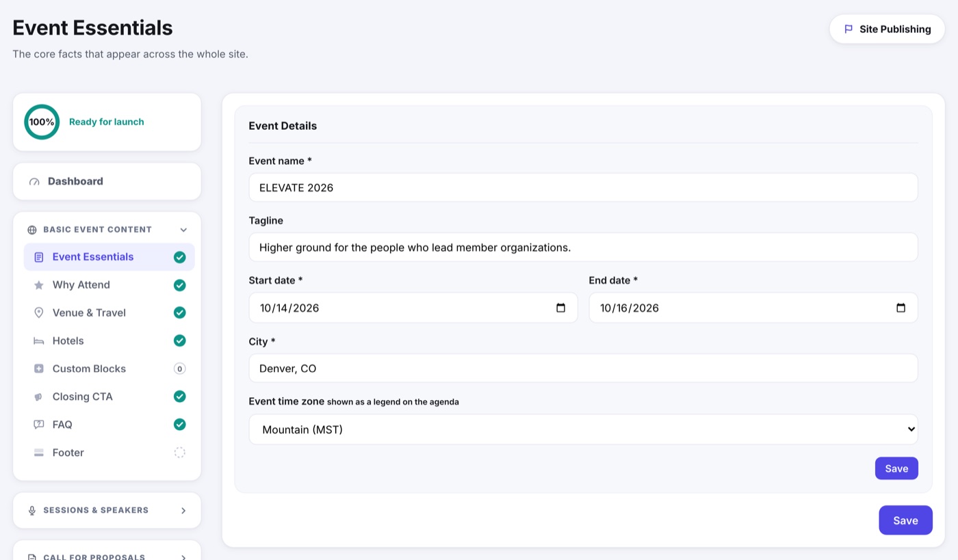Viewport: 958px width, 560px height.
Task: Click the green check beside Venue & Travel
Action: 180,312
